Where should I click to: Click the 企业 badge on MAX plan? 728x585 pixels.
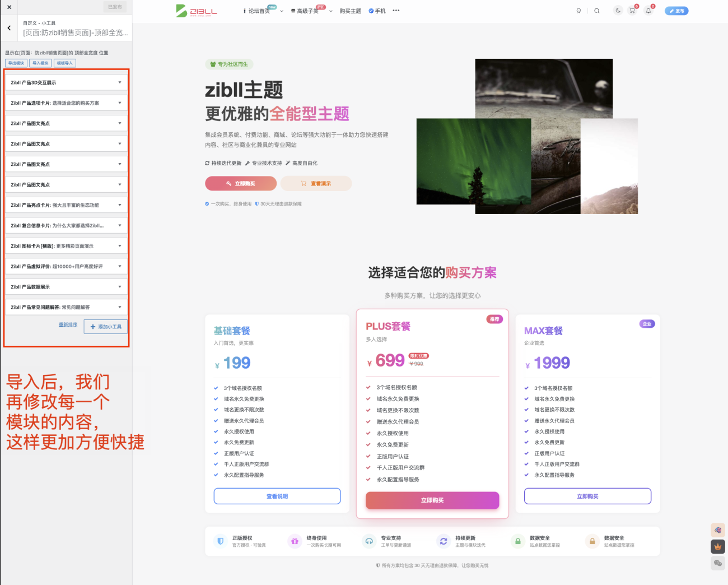click(x=647, y=324)
